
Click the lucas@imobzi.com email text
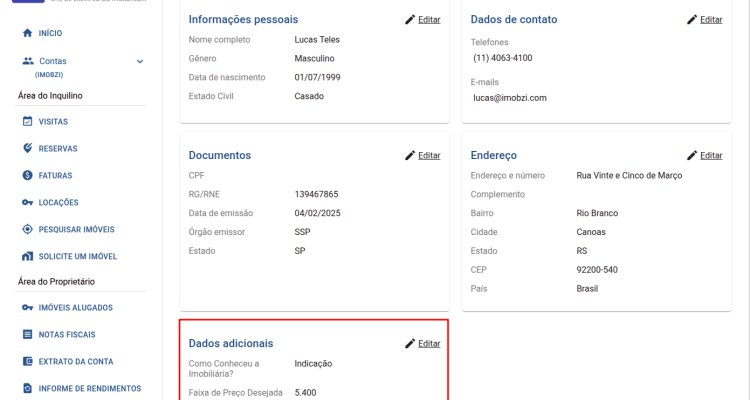click(510, 98)
